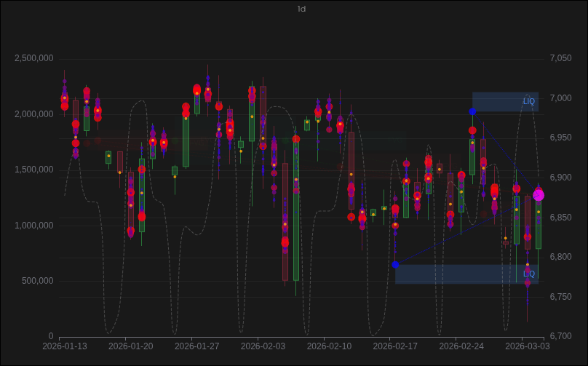This screenshot has width=588, height=366.
Task: Click the 500,000 volume axis label
Action: tap(38, 281)
